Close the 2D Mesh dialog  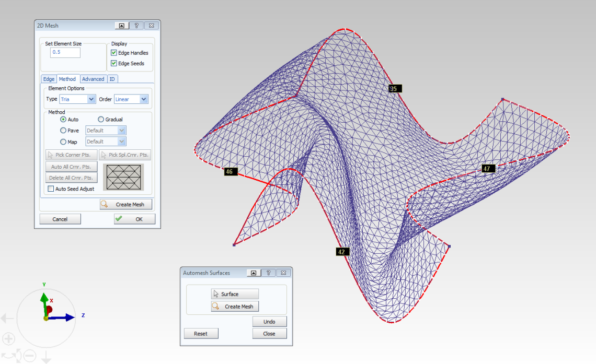tap(151, 26)
